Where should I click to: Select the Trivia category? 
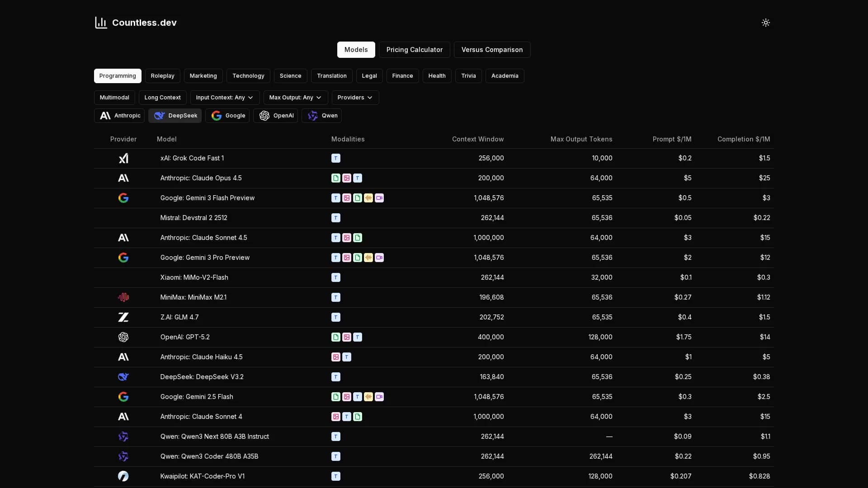point(468,76)
